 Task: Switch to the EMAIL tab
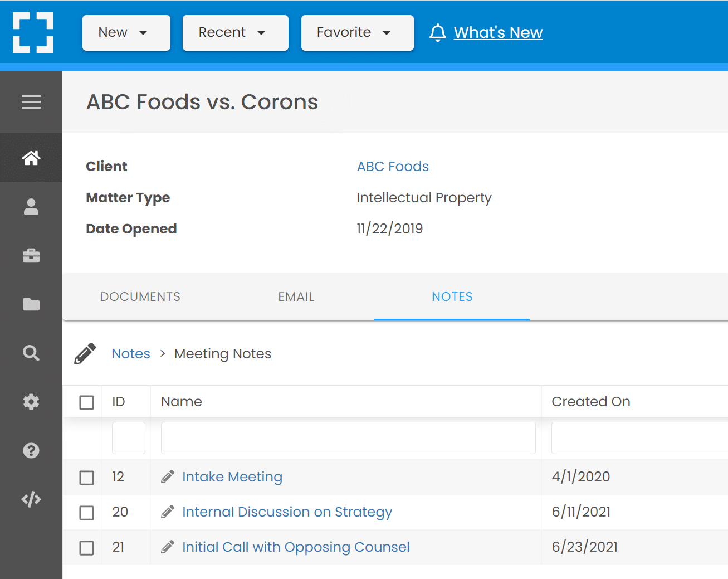coord(296,297)
